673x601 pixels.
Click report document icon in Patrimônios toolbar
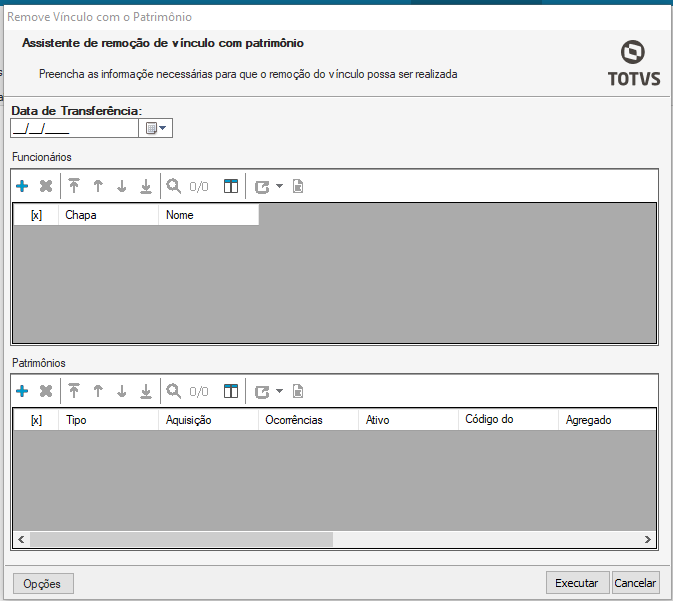(x=297, y=391)
